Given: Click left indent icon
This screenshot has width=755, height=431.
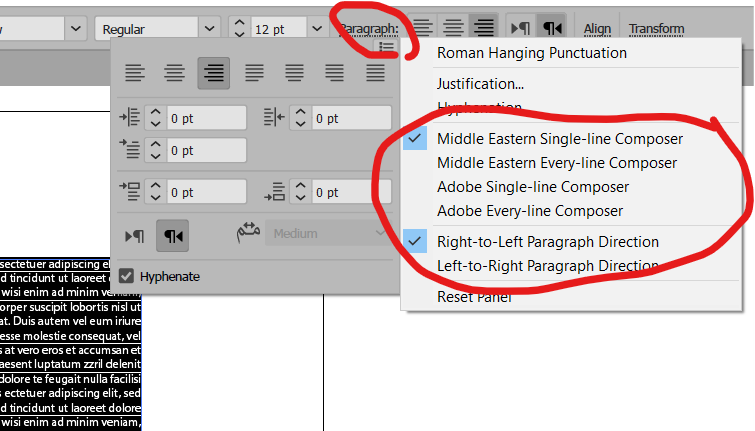Looking at the screenshot, I should click(x=130, y=118).
